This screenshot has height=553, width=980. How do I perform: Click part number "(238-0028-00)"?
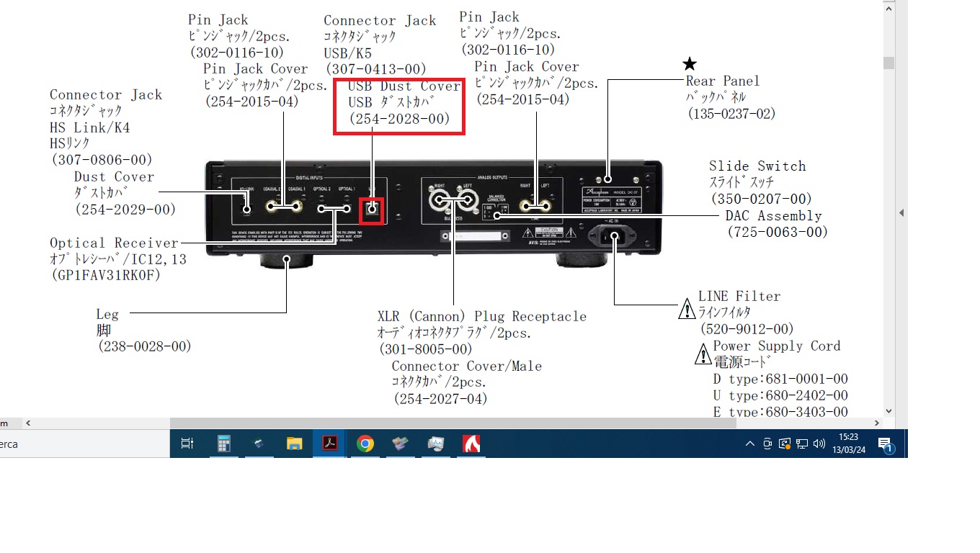[x=145, y=346]
